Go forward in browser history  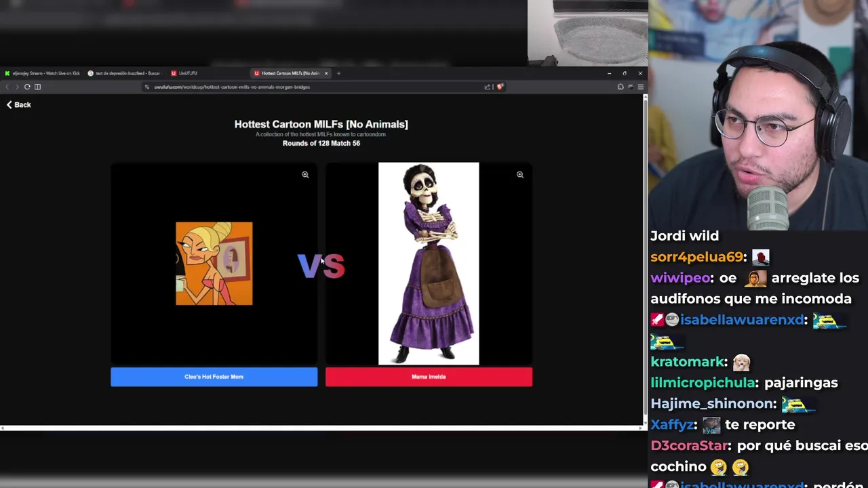(17, 87)
